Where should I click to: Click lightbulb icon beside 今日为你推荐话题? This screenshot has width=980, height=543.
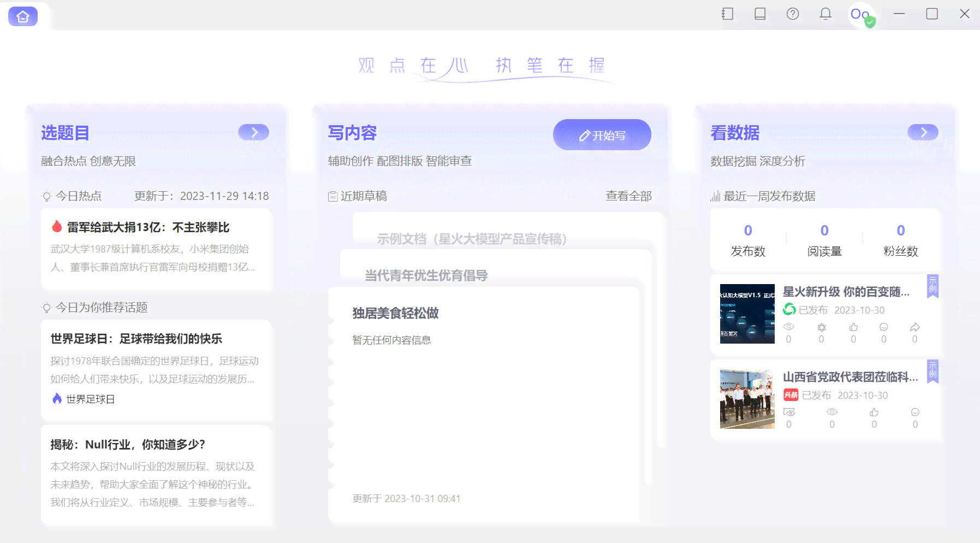[47, 308]
